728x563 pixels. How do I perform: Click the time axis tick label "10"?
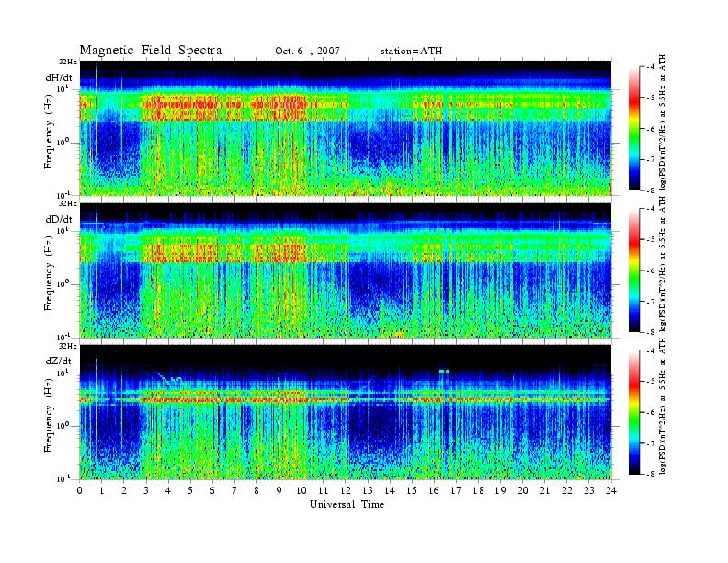click(301, 490)
